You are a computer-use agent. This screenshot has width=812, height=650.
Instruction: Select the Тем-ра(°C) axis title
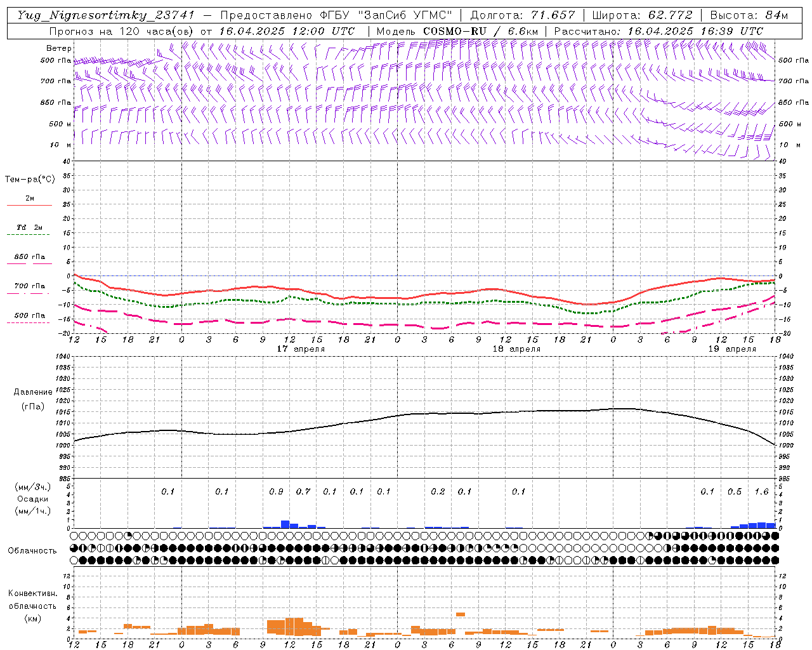[30, 180]
